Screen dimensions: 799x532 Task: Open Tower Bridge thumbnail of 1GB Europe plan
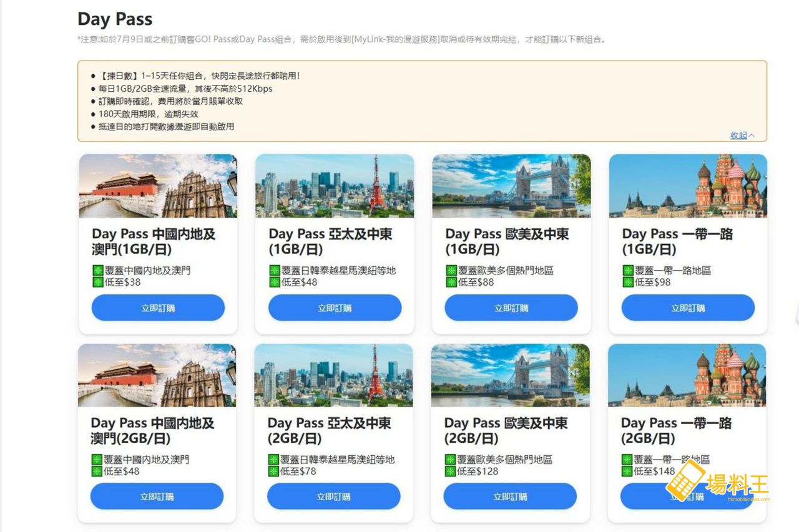coord(511,186)
